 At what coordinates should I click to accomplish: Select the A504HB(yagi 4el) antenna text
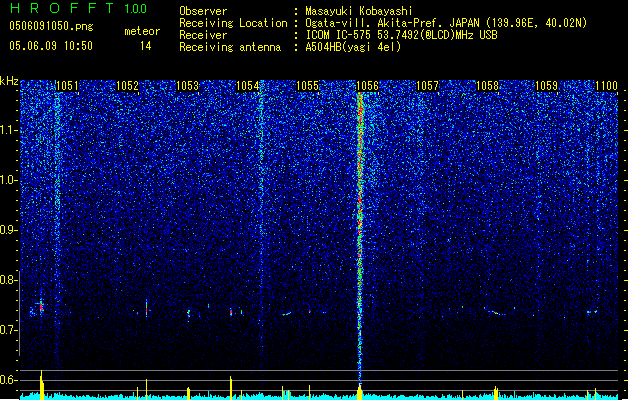[353, 47]
